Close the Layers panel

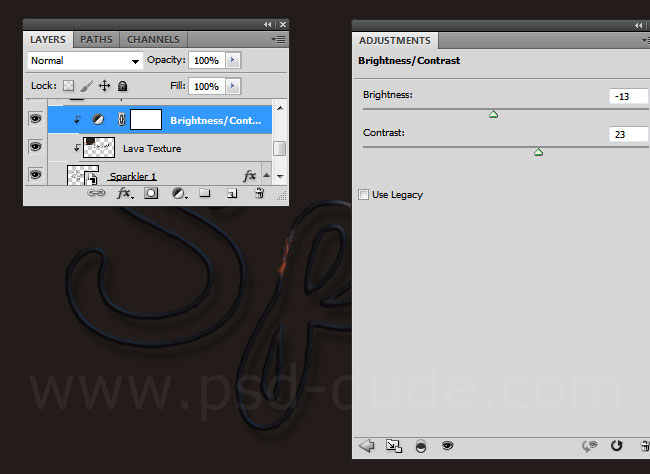click(283, 24)
